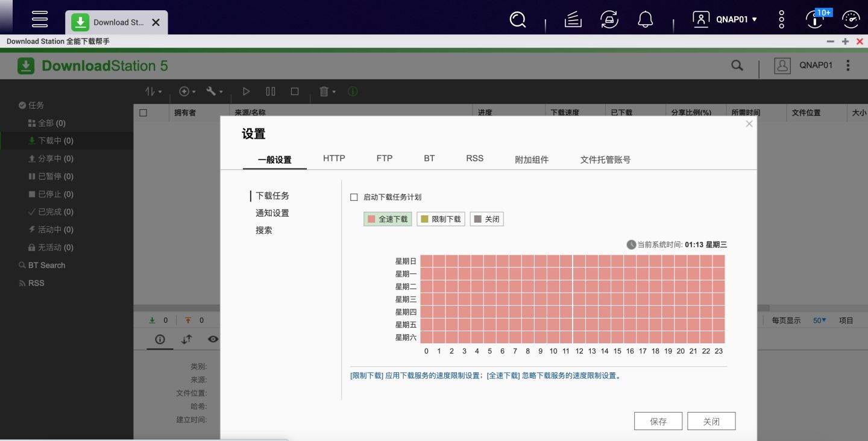Click the 全速下载 color legend swatch
The image size is (868, 441).
click(370, 218)
